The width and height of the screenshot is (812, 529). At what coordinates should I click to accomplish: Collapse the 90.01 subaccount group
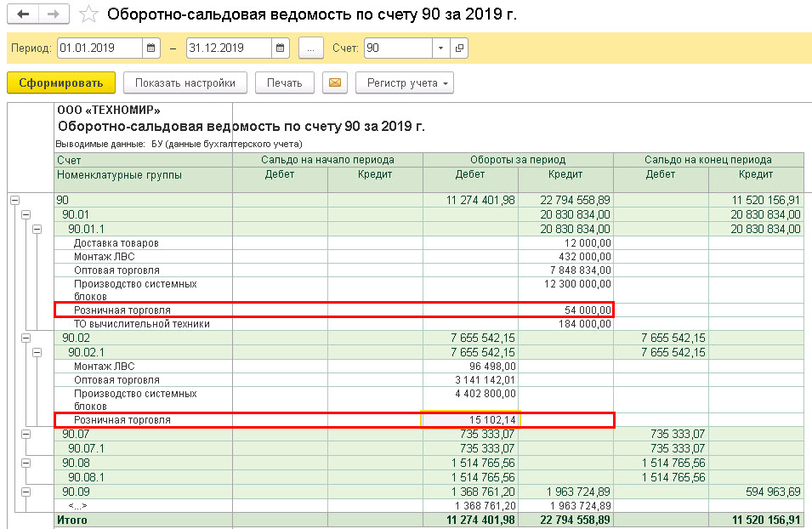26,214
